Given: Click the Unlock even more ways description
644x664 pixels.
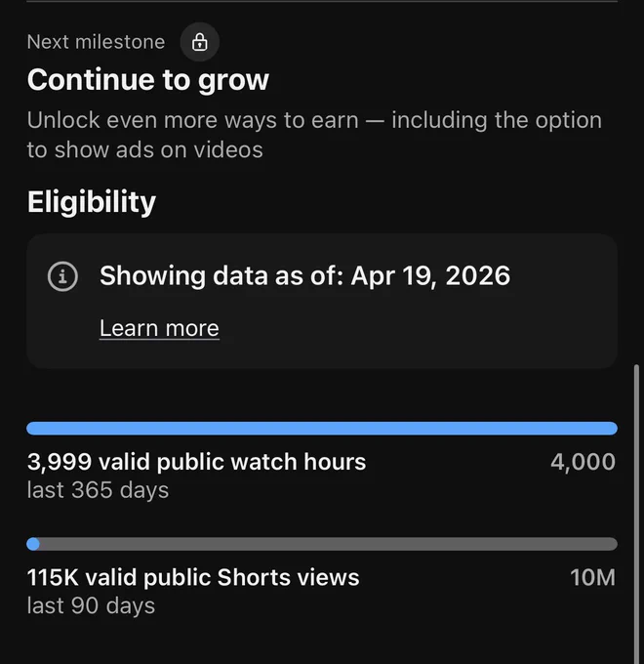Looking at the screenshot, I should tap(314, 135).
